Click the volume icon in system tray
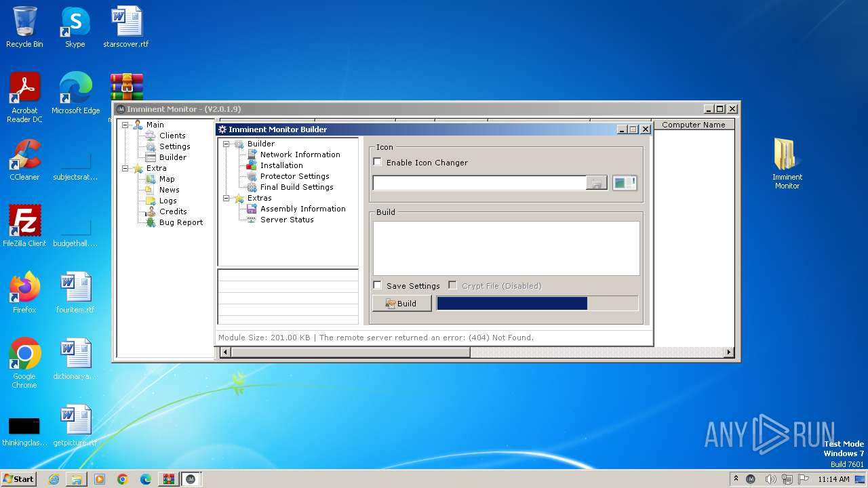The width and height of the screenshot is (868, 488). [770, 479]
